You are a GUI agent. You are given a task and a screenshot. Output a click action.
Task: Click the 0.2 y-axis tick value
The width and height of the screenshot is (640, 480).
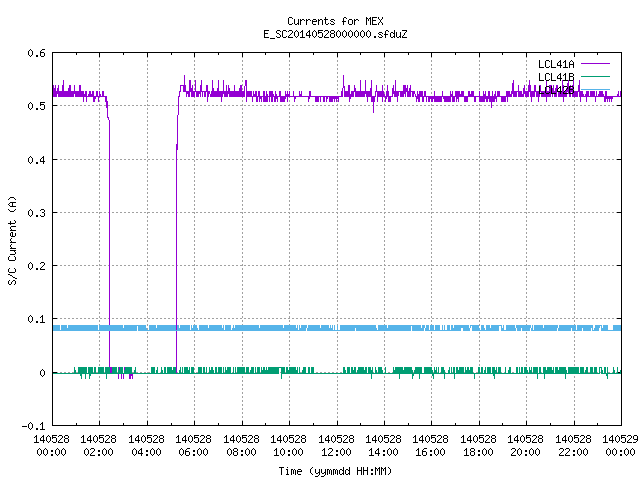[36, 266]
